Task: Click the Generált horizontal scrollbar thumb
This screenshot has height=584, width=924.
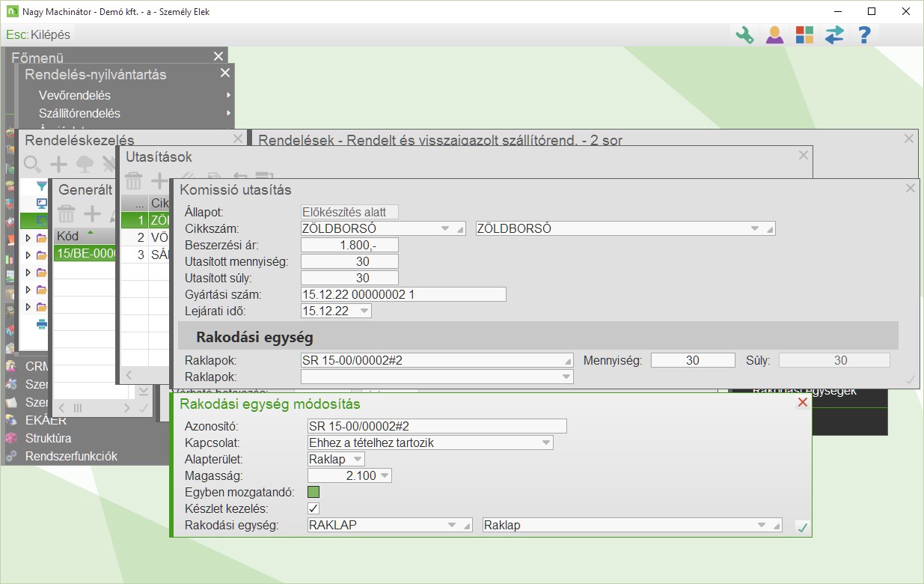Action: [x=77, y=408]
